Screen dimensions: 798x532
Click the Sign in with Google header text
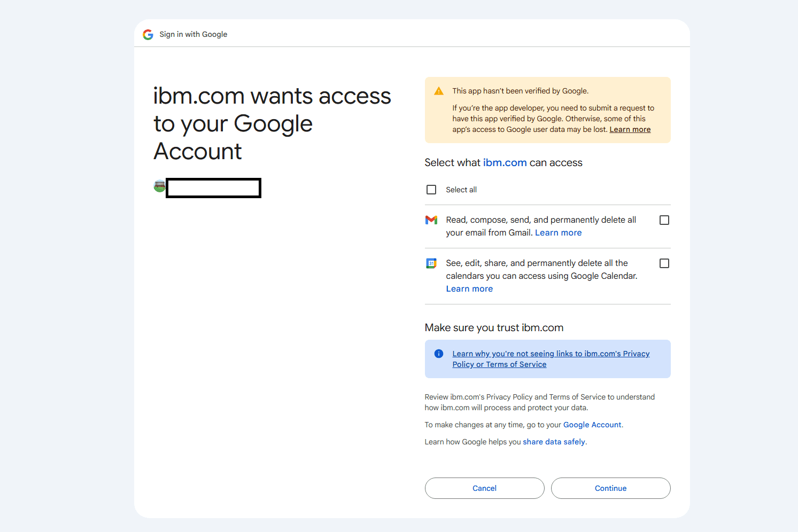pyautogui.click(x=193, y=34)
